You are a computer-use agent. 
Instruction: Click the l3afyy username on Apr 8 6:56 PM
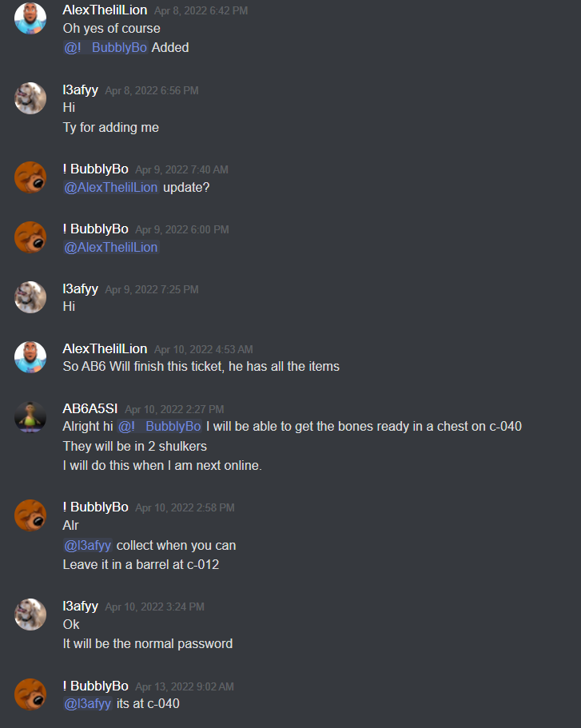[81, 90]
